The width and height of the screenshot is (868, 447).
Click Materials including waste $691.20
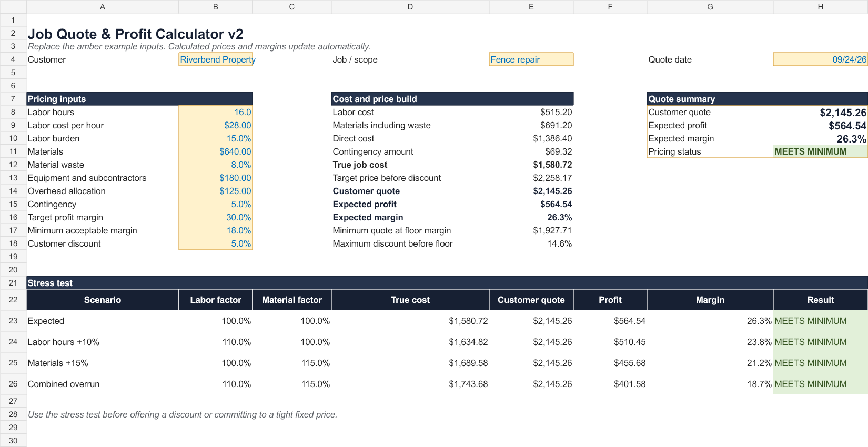click(x=531, y=125)
